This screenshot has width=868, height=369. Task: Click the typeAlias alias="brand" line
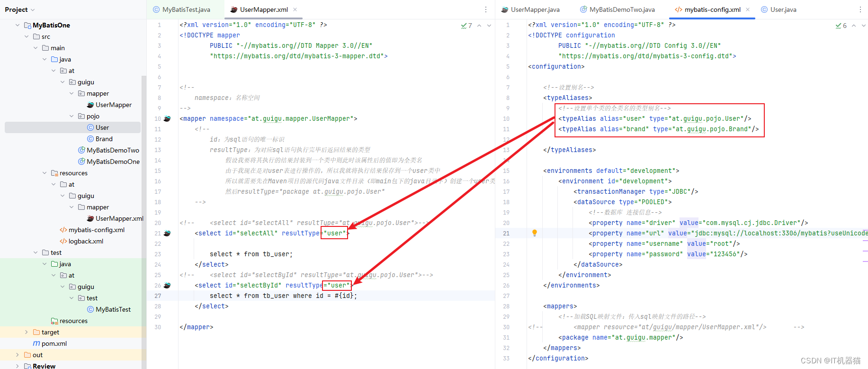(659, 129)
